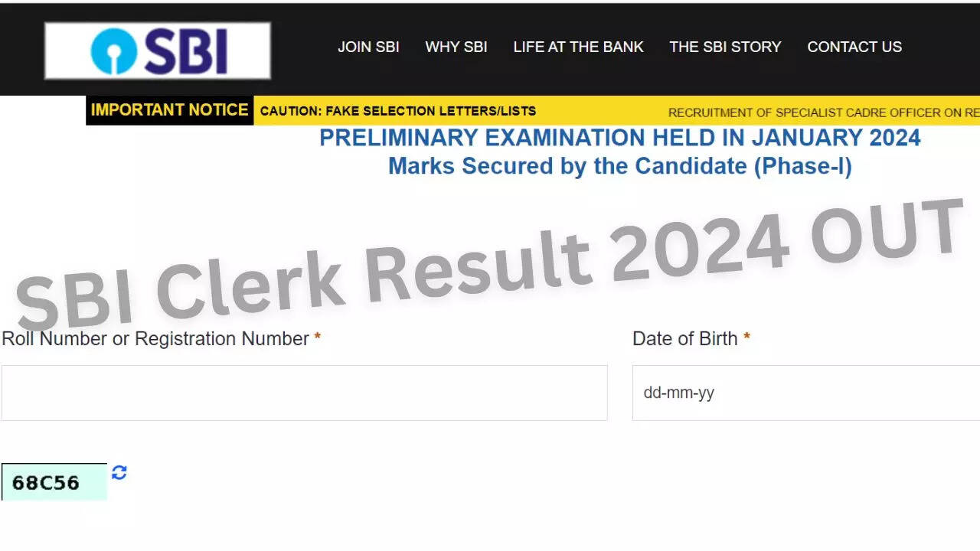
Task: Open the WHY SBI menu
Action: click(456, 47)
